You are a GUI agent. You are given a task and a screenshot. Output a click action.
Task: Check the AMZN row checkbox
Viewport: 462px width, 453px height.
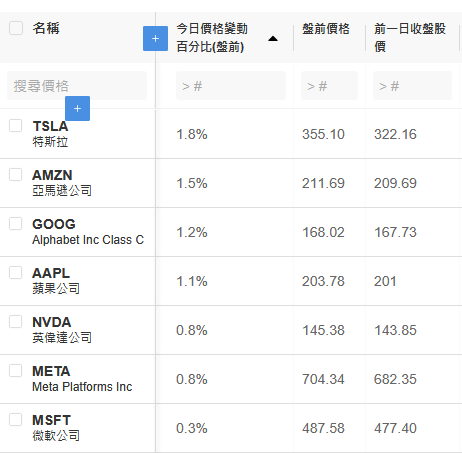[16, 174]
